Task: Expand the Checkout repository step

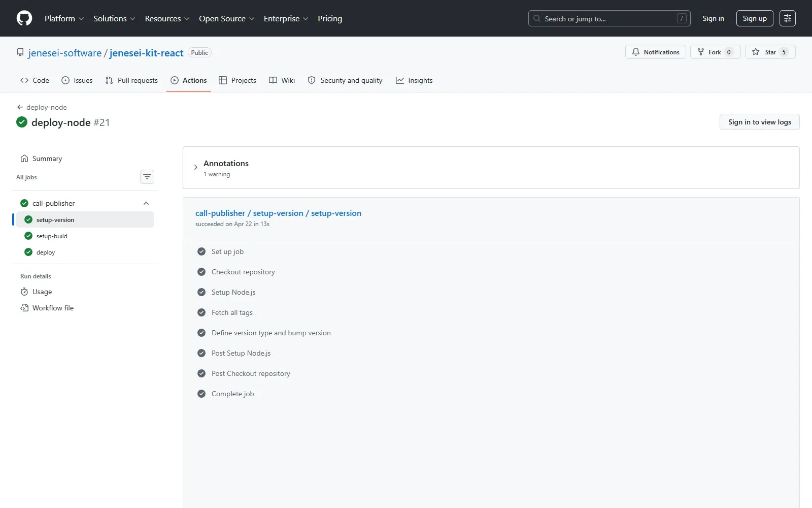Action: pyautogui.click(x=491, y=272)
